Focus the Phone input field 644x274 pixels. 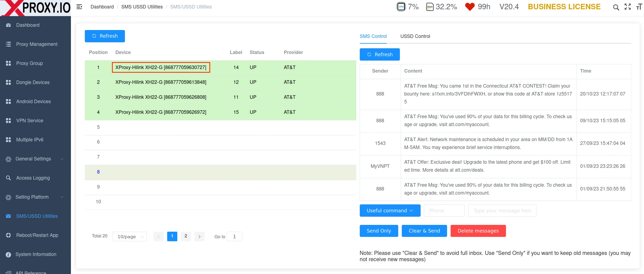click(444, 211)
